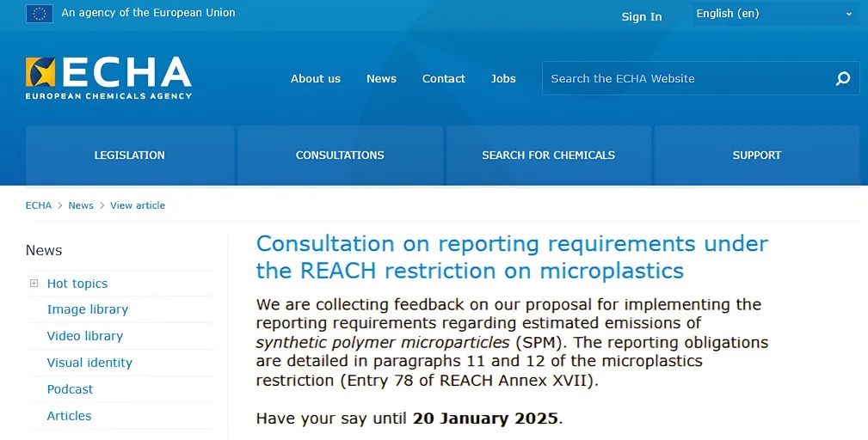Open the Contact page link
This screenshot has height=440, width=868.
click(x=443, y=78)
